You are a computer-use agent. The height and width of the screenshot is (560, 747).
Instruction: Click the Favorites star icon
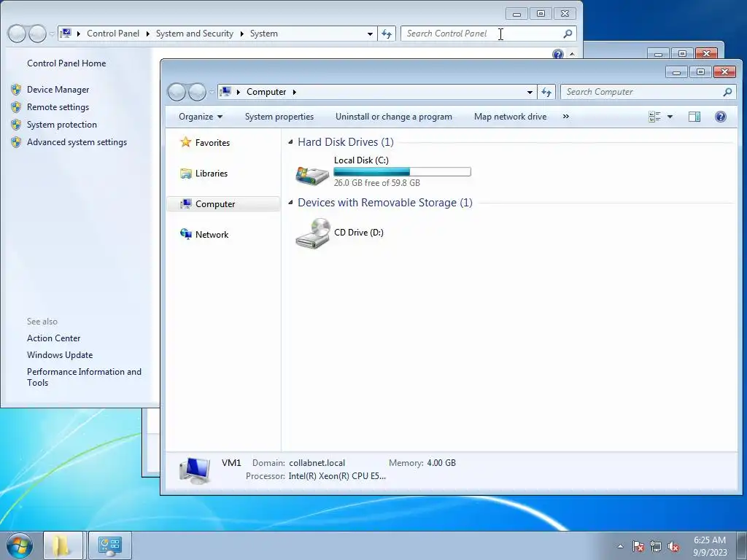click(185, 142)
